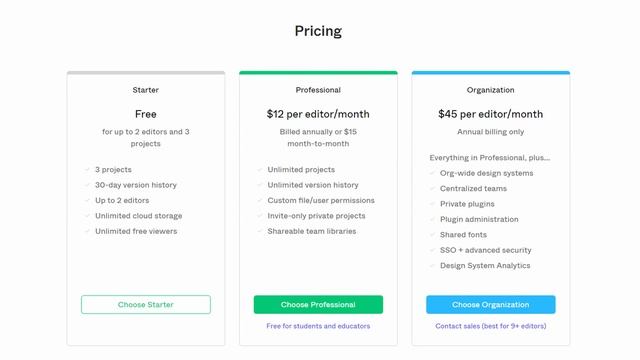Viewport: 640px width, 360px height.
Task: Click the $12 per editor/month price
Action: click(318, 114)
